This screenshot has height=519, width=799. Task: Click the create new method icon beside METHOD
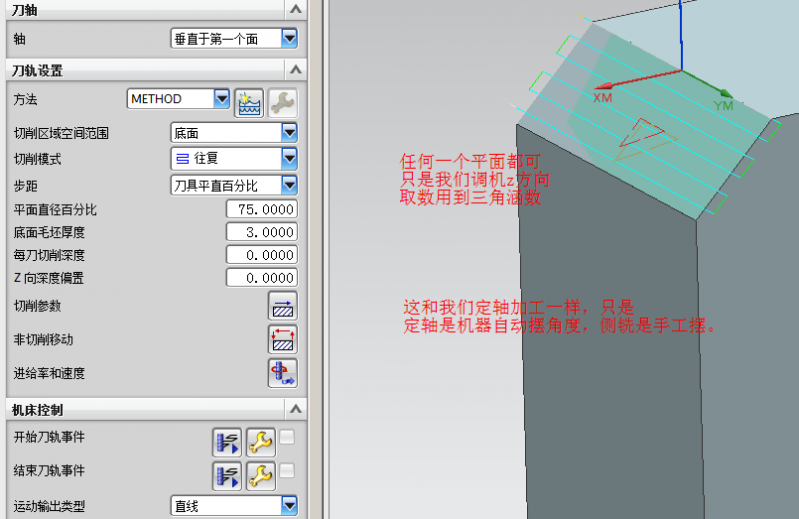tap(248, 100)
